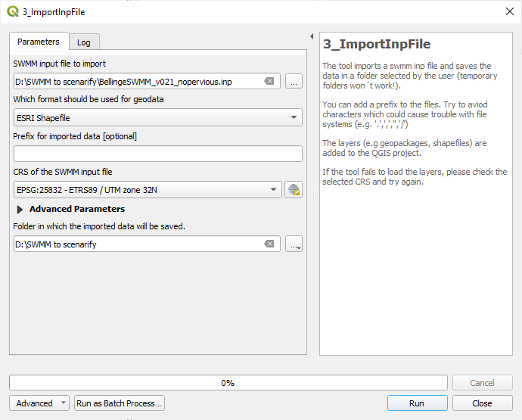Viewport: 522px width, 420px height.
Task: Click Run as Batch Process button
Action: click(x=120, y=403)
